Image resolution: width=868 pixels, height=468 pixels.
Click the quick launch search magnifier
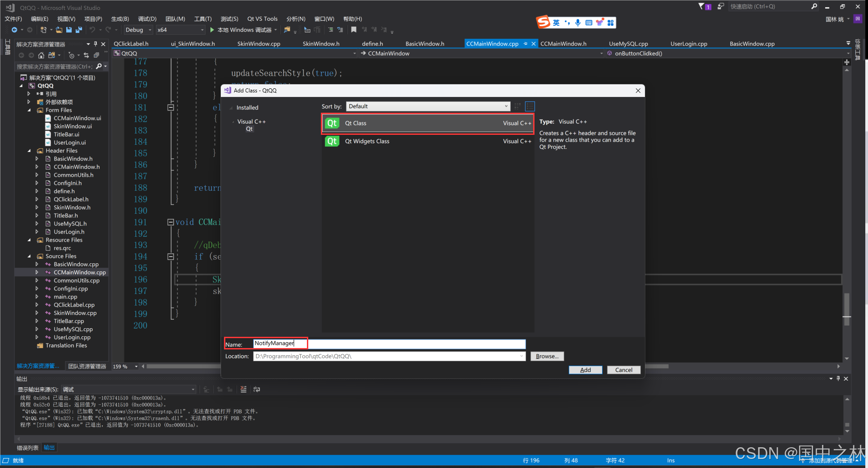point(814,6)
